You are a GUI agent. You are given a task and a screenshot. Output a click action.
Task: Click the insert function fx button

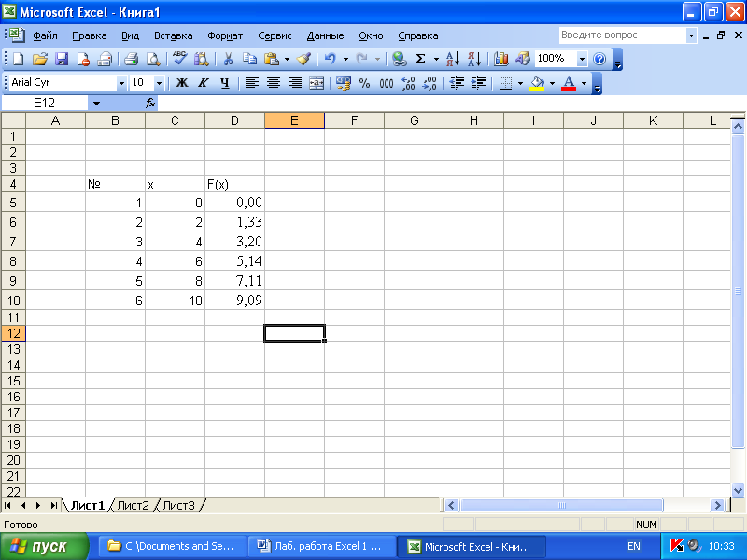150,103
